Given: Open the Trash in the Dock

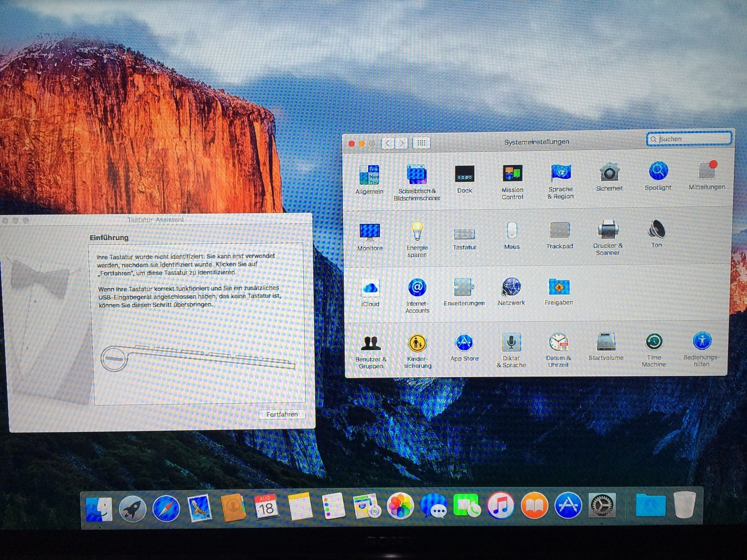Looking at the screenshot, I should point(685,505).
